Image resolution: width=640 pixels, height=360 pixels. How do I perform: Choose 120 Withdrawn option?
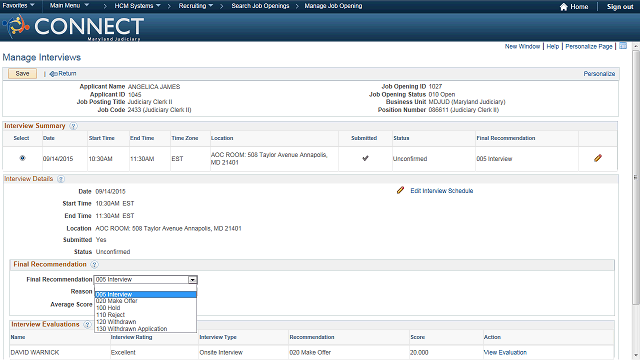point(146,322)
